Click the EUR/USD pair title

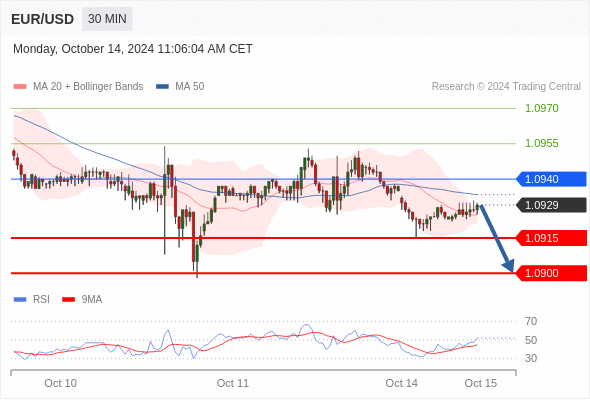43,19
